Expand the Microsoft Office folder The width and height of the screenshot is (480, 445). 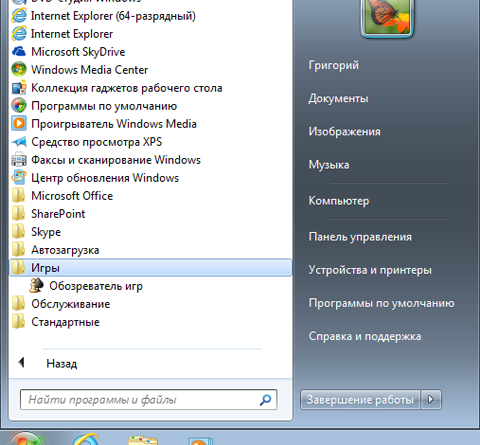coord(151,196)
